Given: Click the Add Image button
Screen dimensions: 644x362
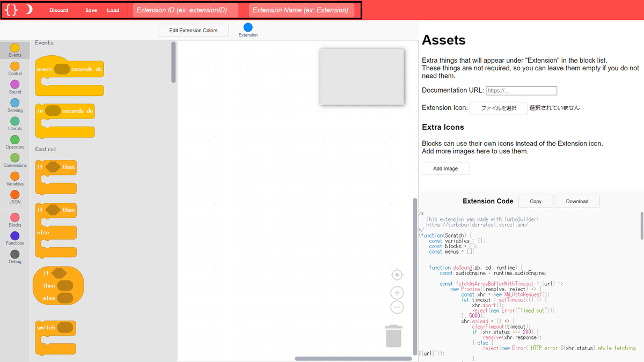Looking at the screenshot, I should coord(445,168).
